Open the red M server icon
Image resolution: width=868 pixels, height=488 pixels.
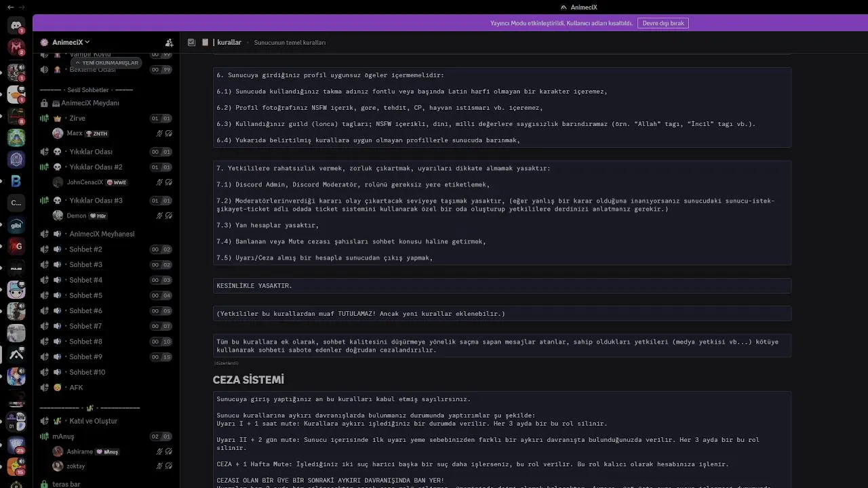(16, 47)
